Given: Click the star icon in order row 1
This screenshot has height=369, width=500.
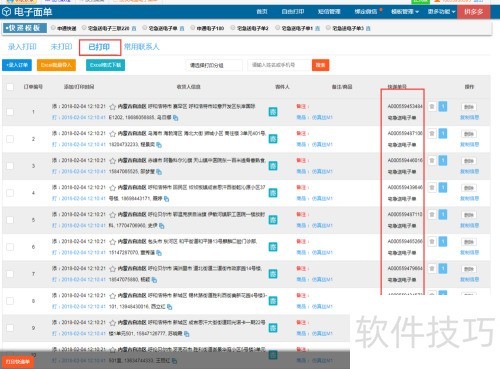Looking at the screenshot, I should [113, 107].
